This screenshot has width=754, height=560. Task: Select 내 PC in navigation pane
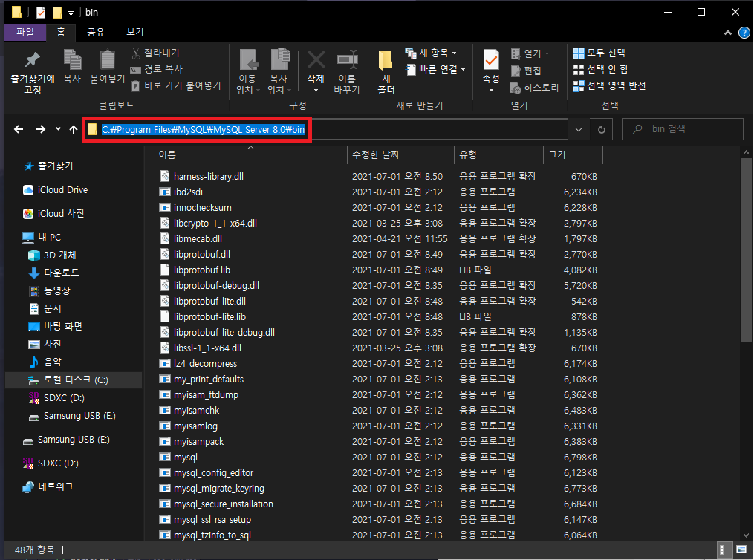tap(42, 238)
